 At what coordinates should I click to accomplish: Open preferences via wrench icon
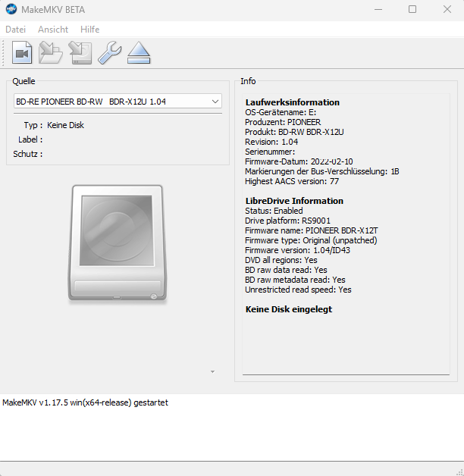(110, 52)
